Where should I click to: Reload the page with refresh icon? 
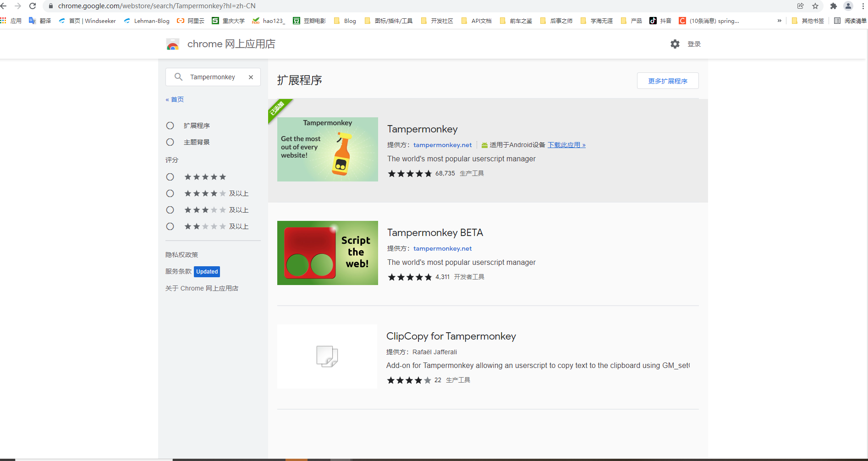pyautogui.click(x=33, y=6)
